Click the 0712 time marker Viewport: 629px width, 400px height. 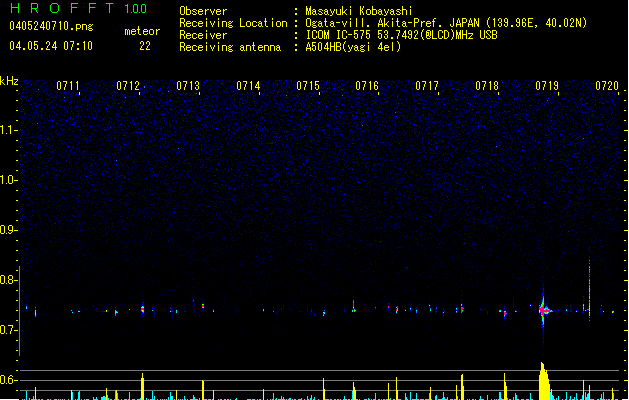coord(128,86)
